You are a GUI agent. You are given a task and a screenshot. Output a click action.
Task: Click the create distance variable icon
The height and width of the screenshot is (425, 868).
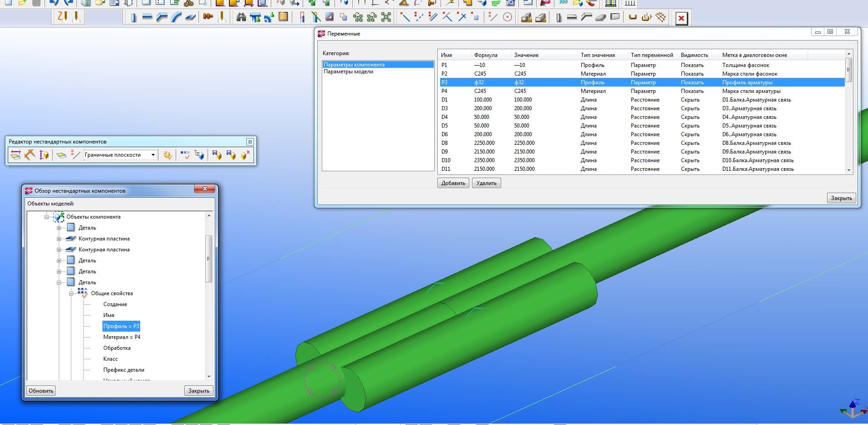[15, 155]
